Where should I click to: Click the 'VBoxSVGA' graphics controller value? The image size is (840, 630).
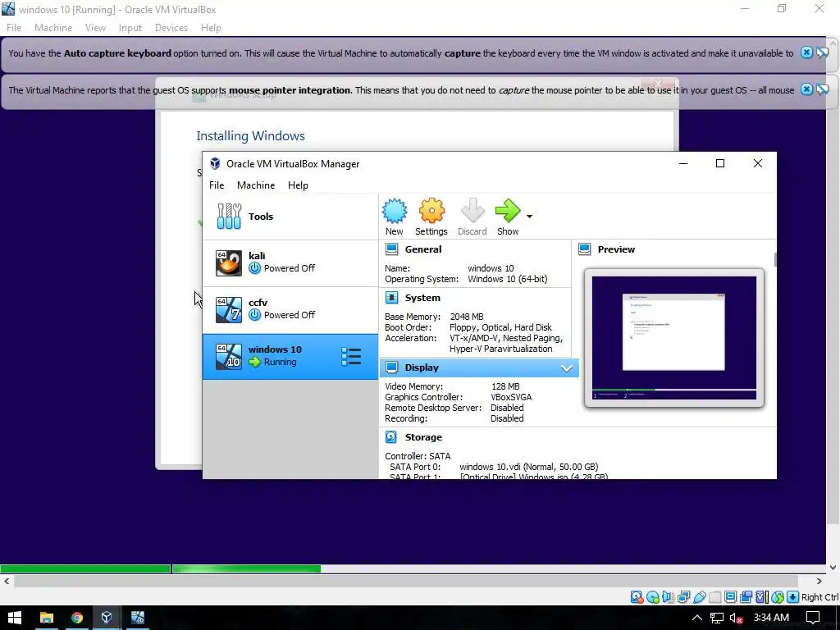511,397
